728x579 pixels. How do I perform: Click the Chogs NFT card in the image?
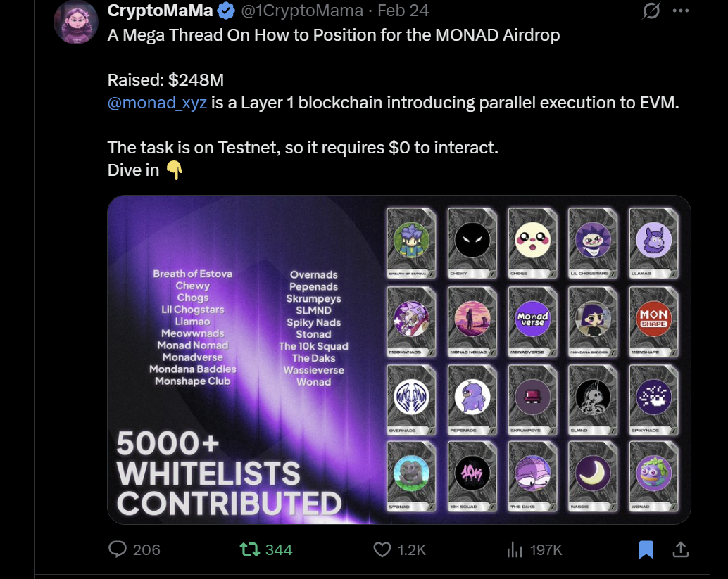pyautogui.click(x=532, y=243)
